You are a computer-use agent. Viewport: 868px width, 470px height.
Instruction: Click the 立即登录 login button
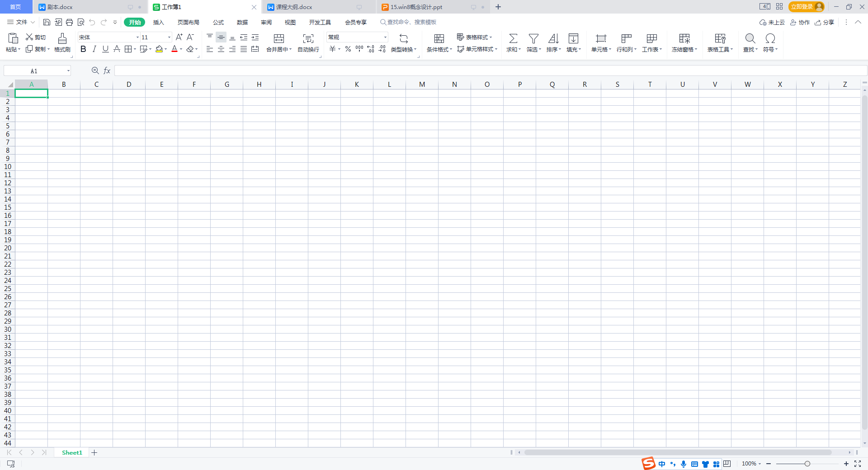click(807, 7)
